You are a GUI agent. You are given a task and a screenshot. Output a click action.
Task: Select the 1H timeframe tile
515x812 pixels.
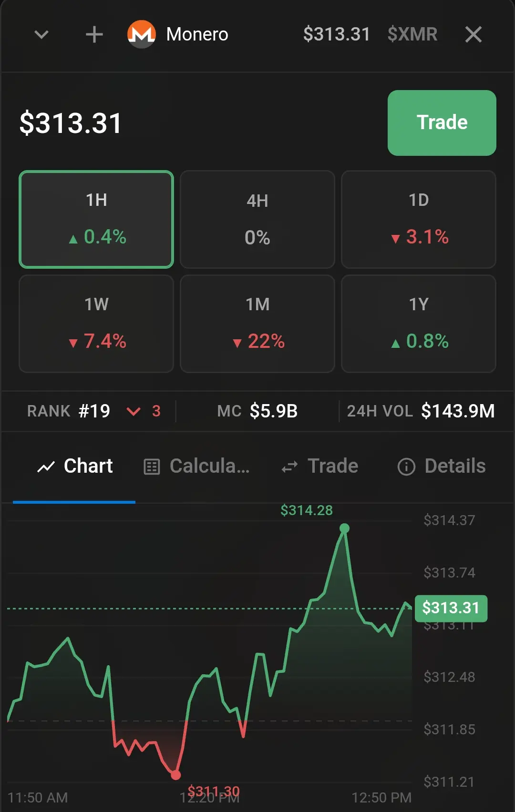click(96, 219)
